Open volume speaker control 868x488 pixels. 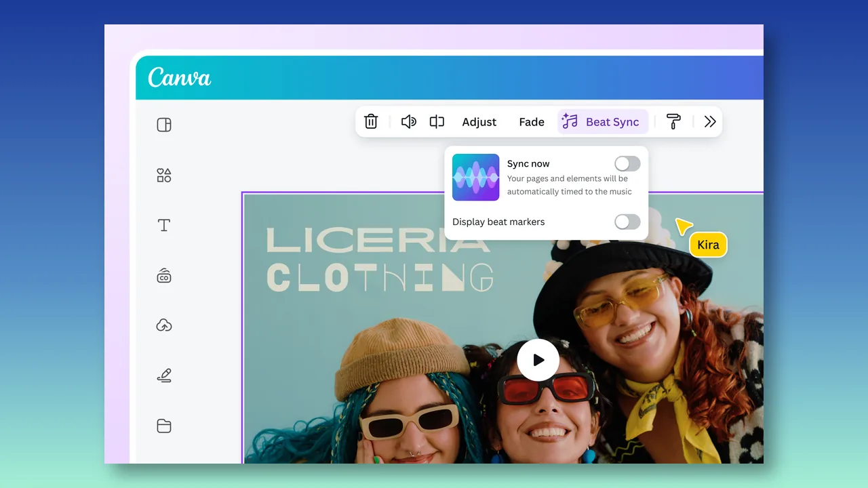[408, 122]
